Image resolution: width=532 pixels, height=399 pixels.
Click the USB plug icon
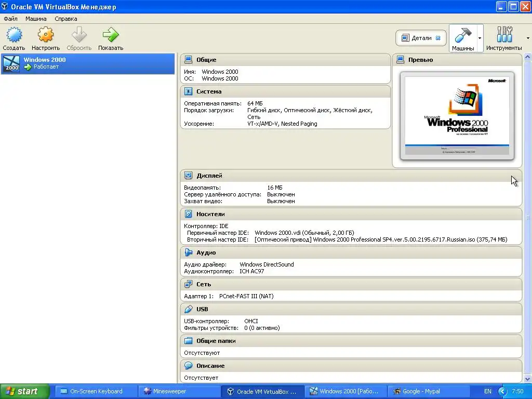tap(188, 309)
